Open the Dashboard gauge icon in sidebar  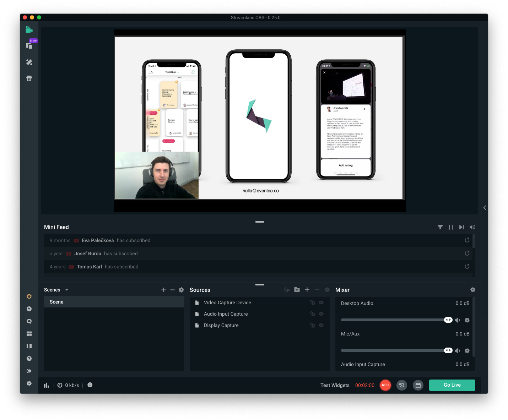tap(29, 309)
